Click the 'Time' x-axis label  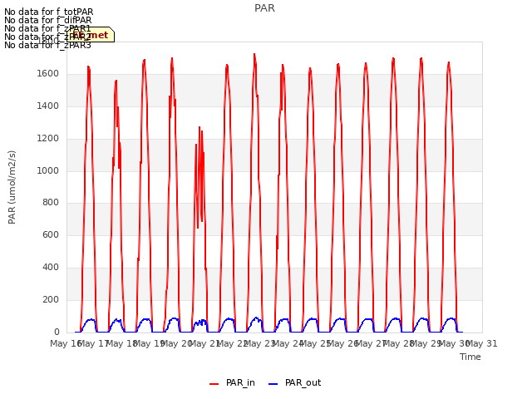[470, 357]
